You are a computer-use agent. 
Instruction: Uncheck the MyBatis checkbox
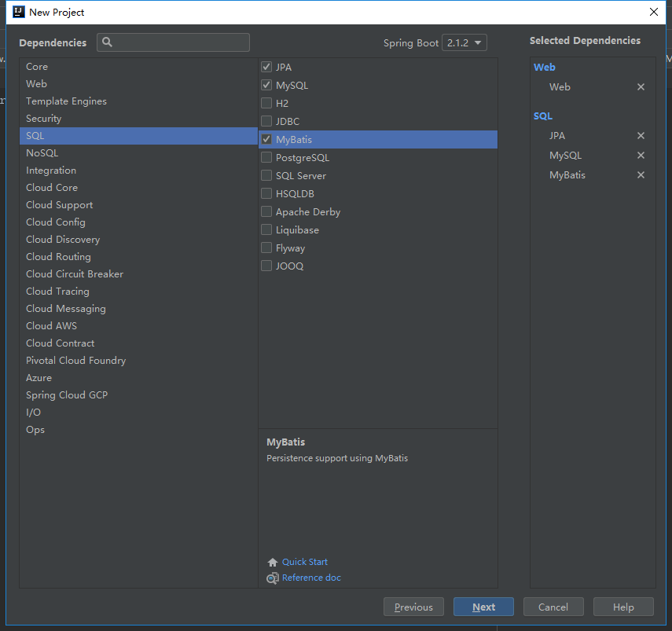pyautogui.click(x=266, y=139)
